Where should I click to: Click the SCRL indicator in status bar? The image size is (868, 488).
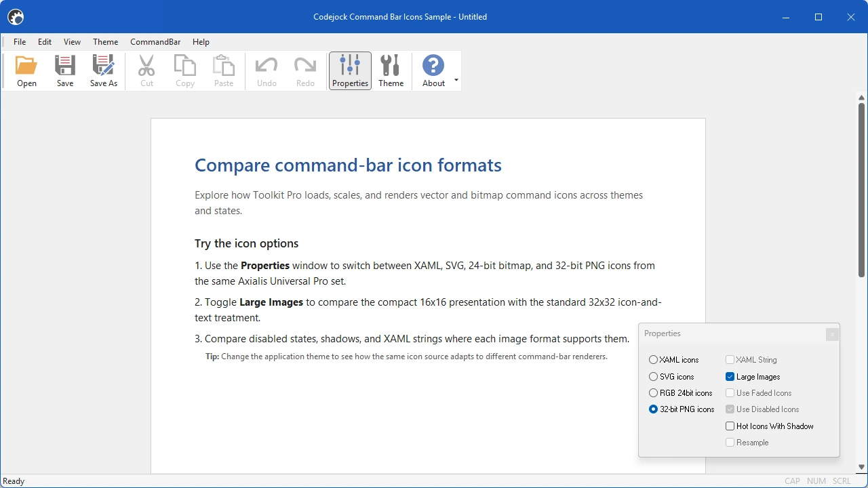[842, 481]
